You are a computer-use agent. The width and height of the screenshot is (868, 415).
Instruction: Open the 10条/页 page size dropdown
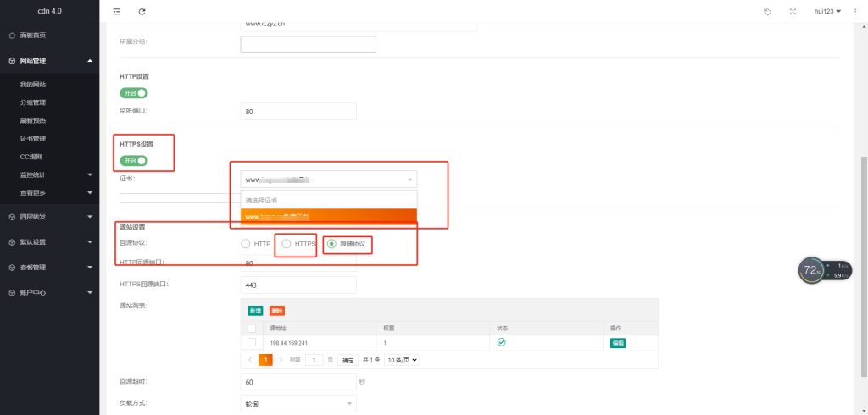pyautogui.click(x=402, y=360)
